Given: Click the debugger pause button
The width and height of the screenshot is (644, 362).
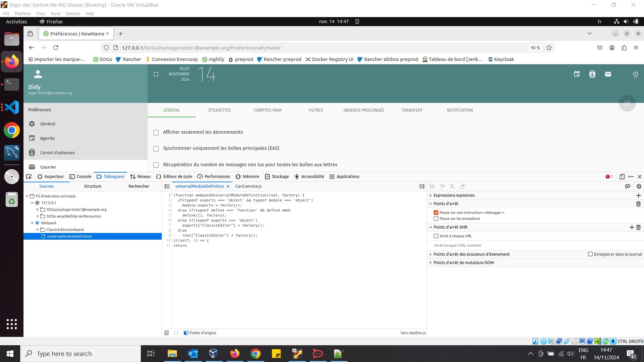Looking at the screenshot, I should coord(432,186).
